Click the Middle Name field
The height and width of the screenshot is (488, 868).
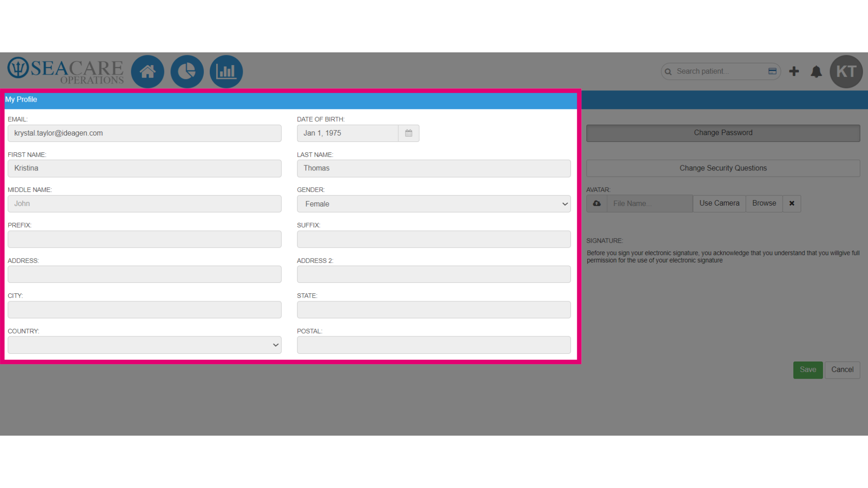coord(145,204)
